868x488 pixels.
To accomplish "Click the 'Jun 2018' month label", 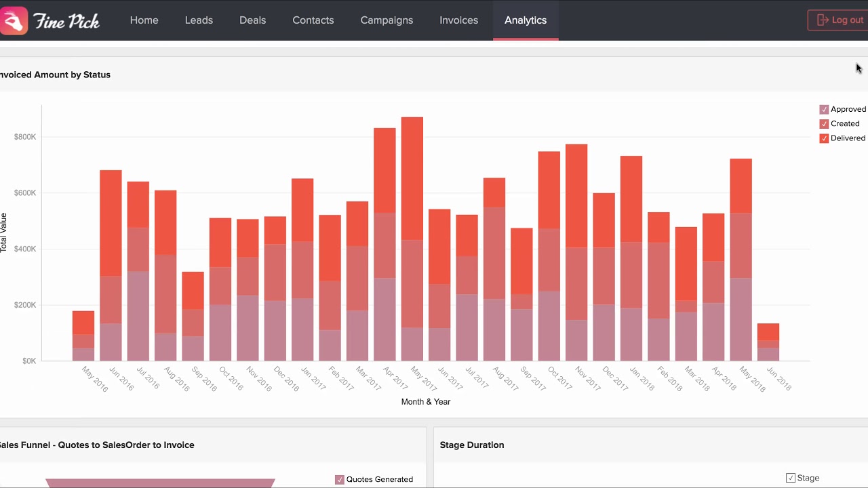I will tap(778, 378).
